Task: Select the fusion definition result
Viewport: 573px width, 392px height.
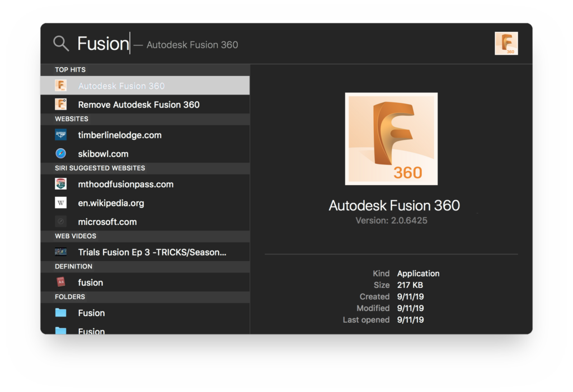Action: (145, 282)
